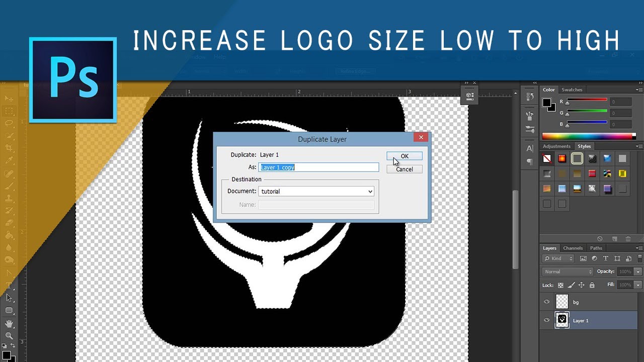644x362 pixels.
Task: Click OK in Duplicate Layer dialog
Action: (x=405, y=156)
